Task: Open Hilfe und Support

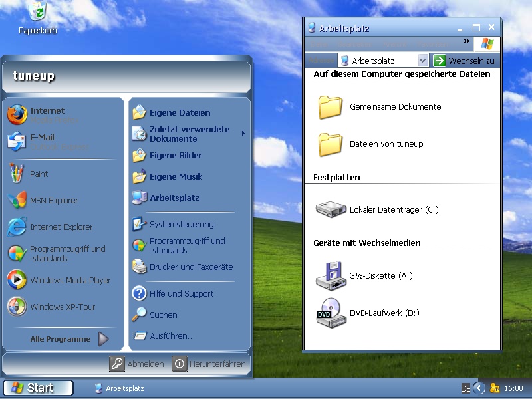Action: click(x=189, y=293)
